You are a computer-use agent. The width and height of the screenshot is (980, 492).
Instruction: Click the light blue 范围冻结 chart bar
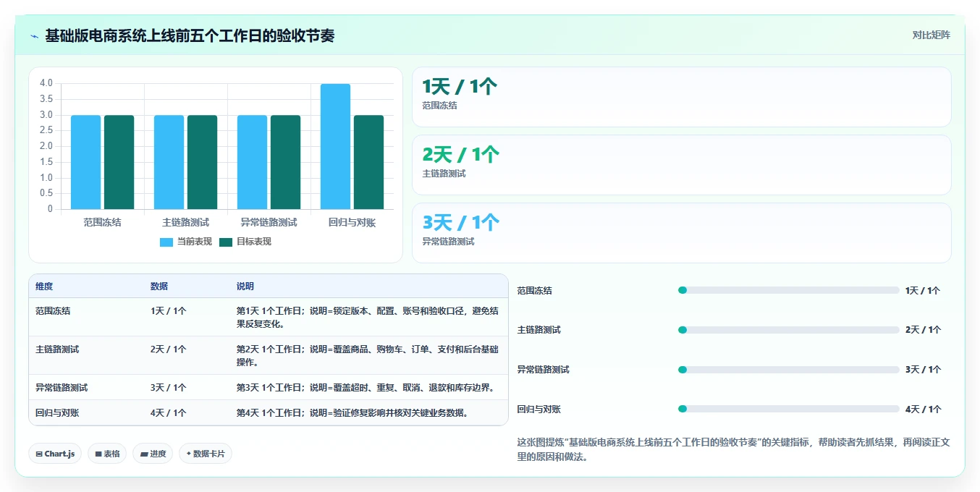tap(85, 162)
